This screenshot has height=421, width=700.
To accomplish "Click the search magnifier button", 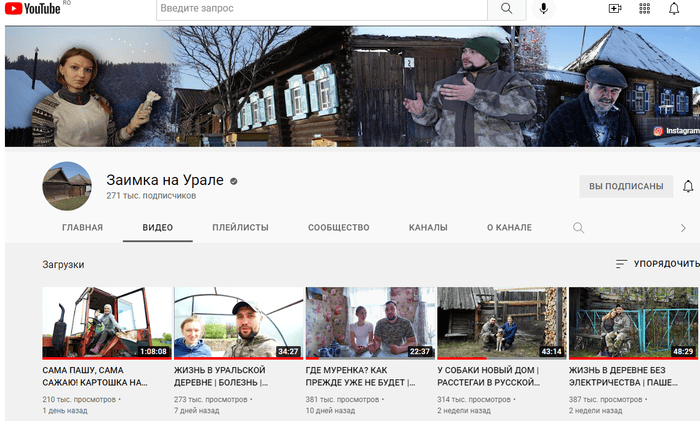I will [x=506, y=8].
